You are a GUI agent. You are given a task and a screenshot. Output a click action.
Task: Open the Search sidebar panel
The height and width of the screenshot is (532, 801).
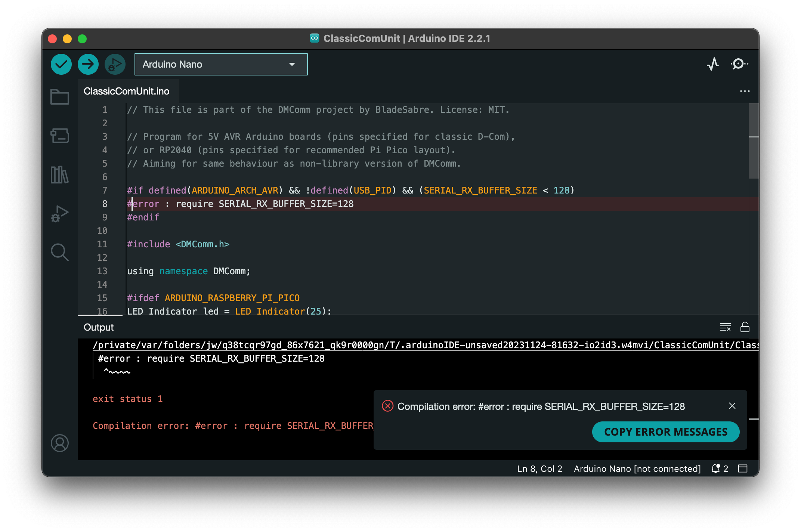point(60,253)
